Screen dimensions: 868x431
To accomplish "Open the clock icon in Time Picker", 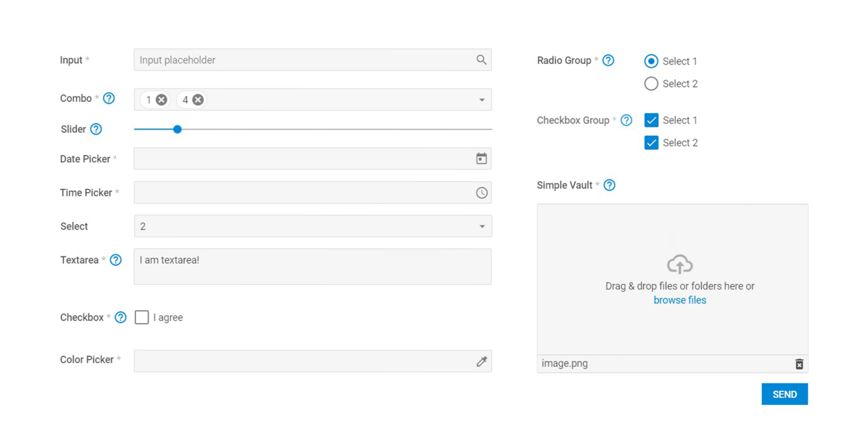I will [x=481, y=193].
